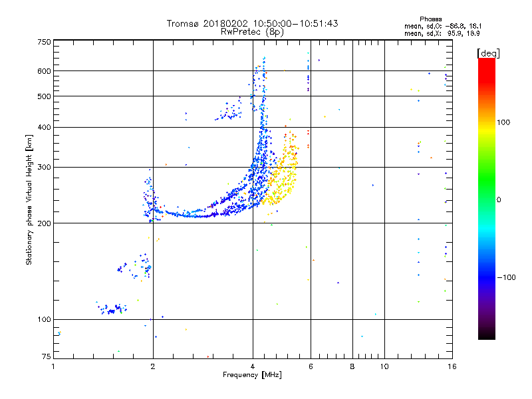Screen dimensions: 532x399
Task: Click the colorbar '0' tick label
Action: click(499, 199)
